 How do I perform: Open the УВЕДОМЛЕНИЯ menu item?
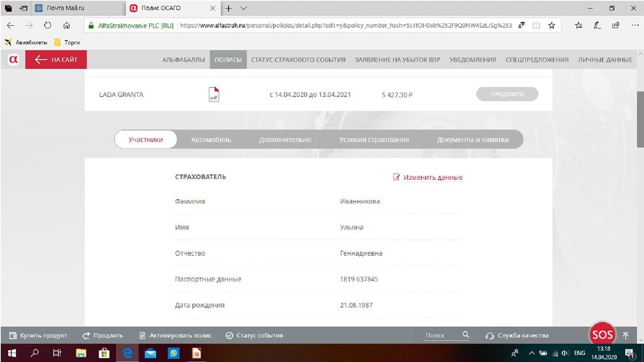[472, 60]
